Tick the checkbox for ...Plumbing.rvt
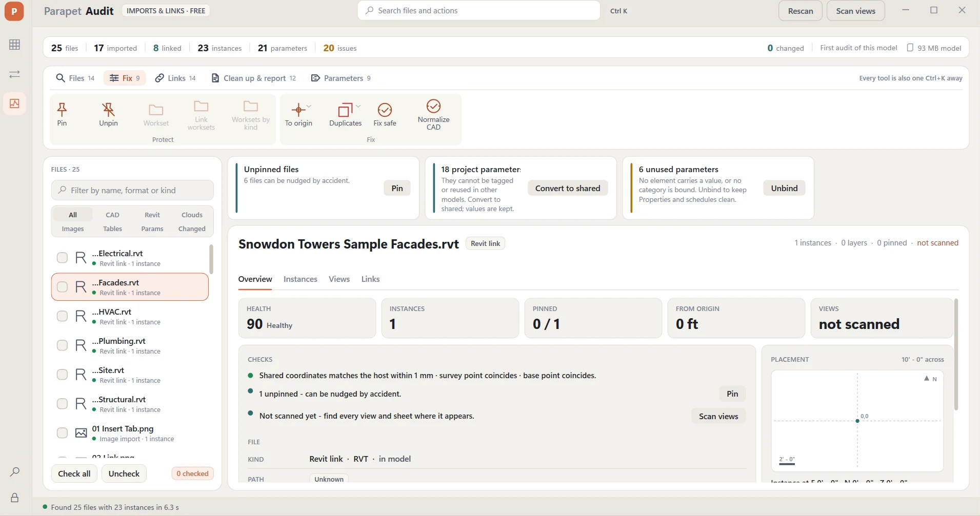 pos(62,345)
